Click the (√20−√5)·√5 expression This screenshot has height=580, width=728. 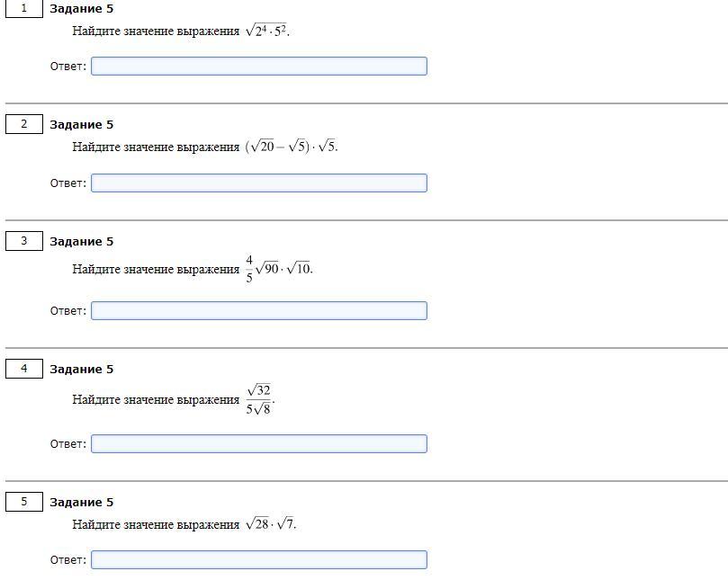291,147
